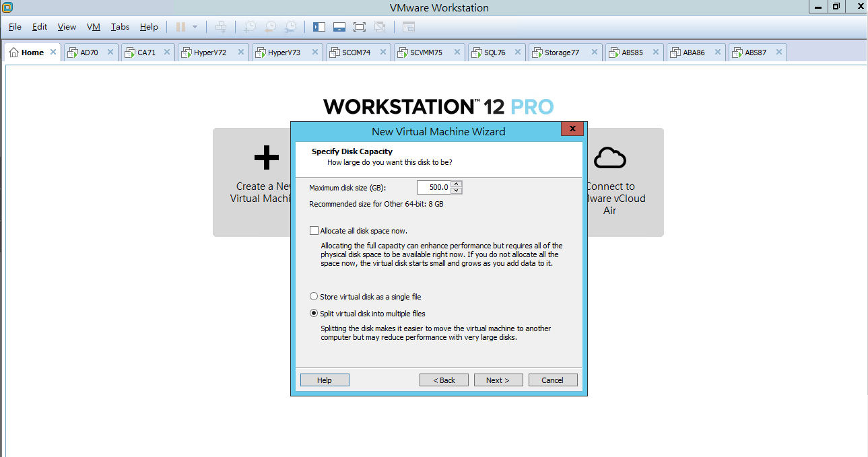Click the suspend/pause virtual machine toolbar icon
This screenshot has width=868, height=457.
point(180,27)
